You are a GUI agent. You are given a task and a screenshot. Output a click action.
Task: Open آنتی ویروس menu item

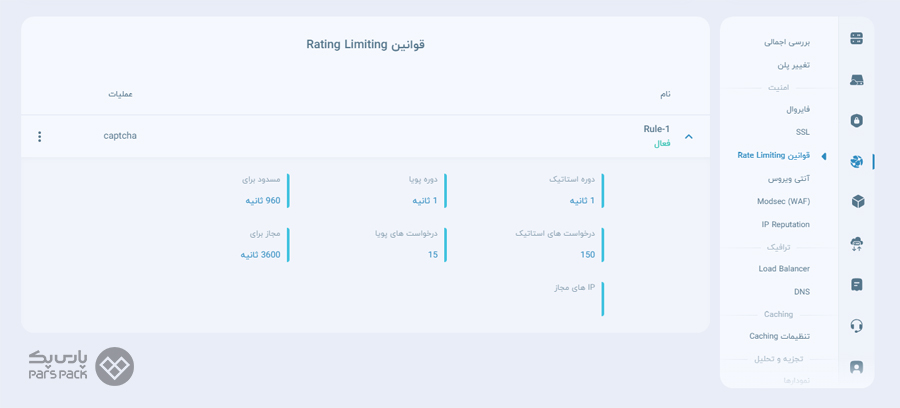point(789,179)
